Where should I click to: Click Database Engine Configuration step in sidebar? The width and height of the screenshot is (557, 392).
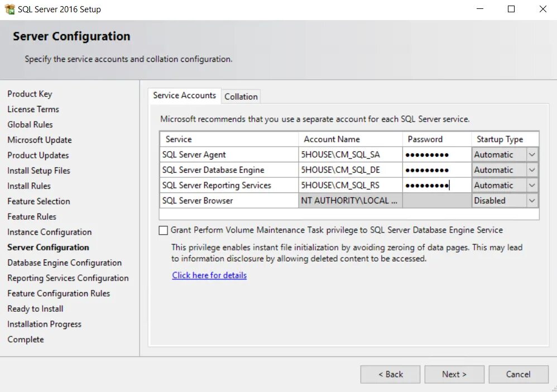click(x=64, y=263)
